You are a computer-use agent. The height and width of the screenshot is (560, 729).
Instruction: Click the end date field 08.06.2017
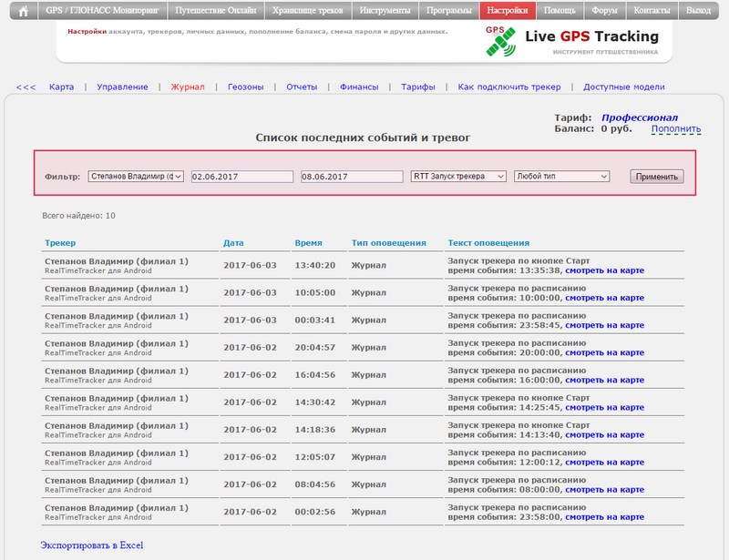tap(351, 177)
